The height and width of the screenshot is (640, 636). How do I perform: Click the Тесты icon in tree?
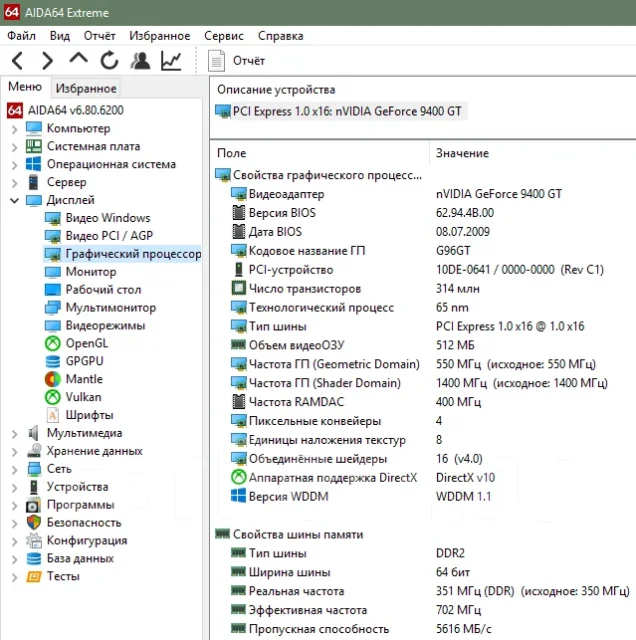[33, 577]
